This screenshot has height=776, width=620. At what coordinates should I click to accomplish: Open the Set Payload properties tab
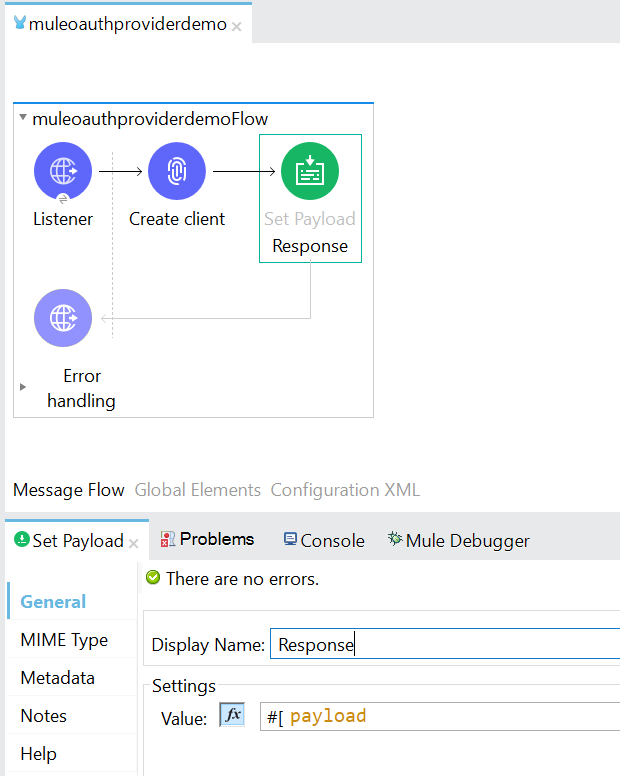[x=77, y=540]
